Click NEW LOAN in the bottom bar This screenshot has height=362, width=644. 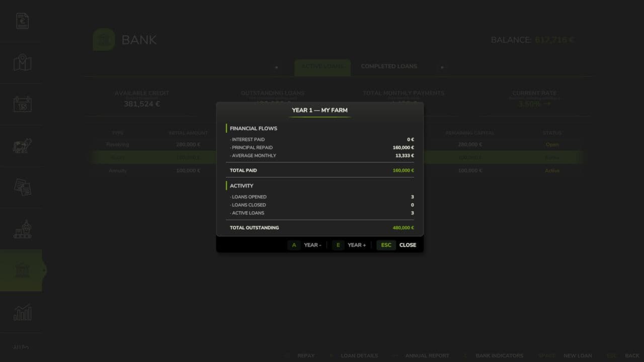pos(578,355)
